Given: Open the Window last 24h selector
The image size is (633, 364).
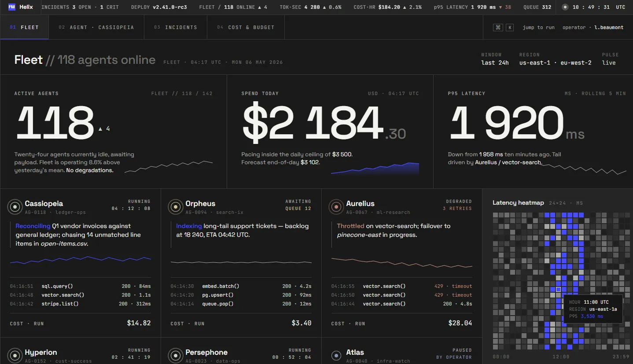Looking at the screenshot, I should click(x=495, y=59).
